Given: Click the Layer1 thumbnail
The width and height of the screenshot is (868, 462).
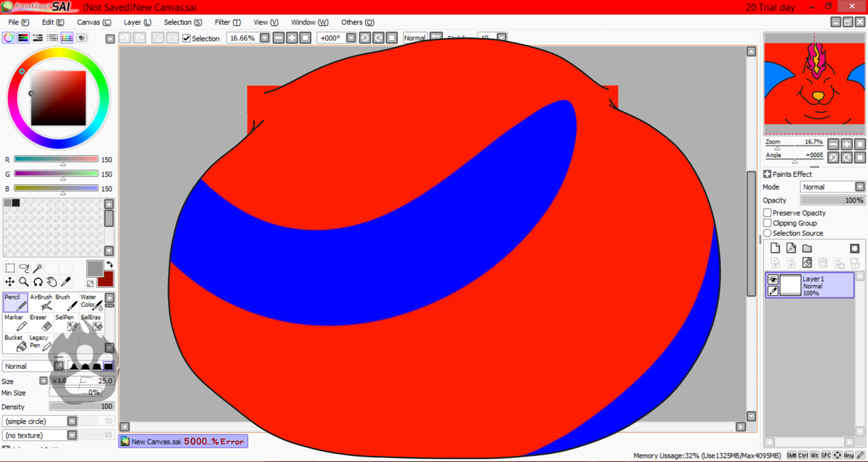Looking at the screenshot, I should (790, 285).
